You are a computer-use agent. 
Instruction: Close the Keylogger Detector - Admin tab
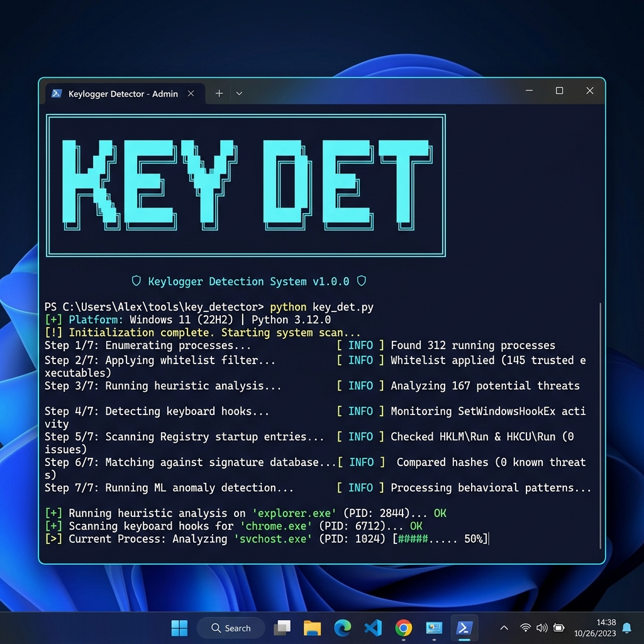click(191, 92)
